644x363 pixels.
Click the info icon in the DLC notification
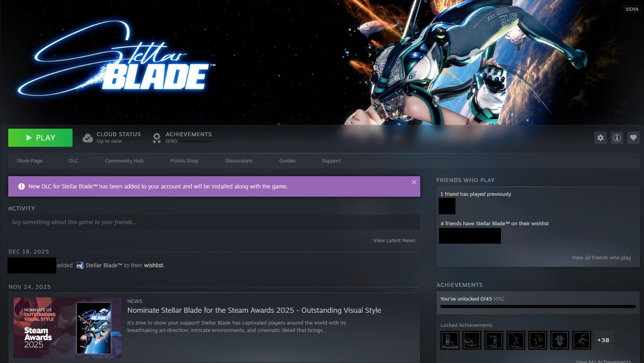tap(22, 186)
